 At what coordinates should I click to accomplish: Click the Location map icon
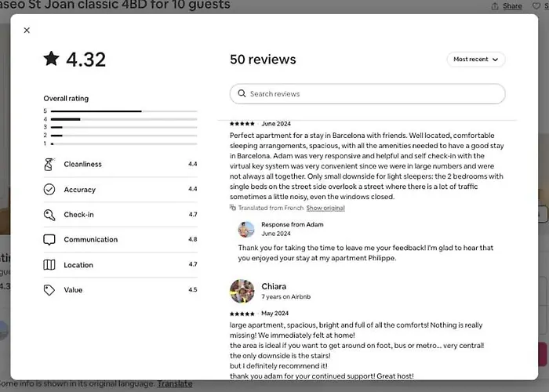pyautogui.click(x=49, y=265)
